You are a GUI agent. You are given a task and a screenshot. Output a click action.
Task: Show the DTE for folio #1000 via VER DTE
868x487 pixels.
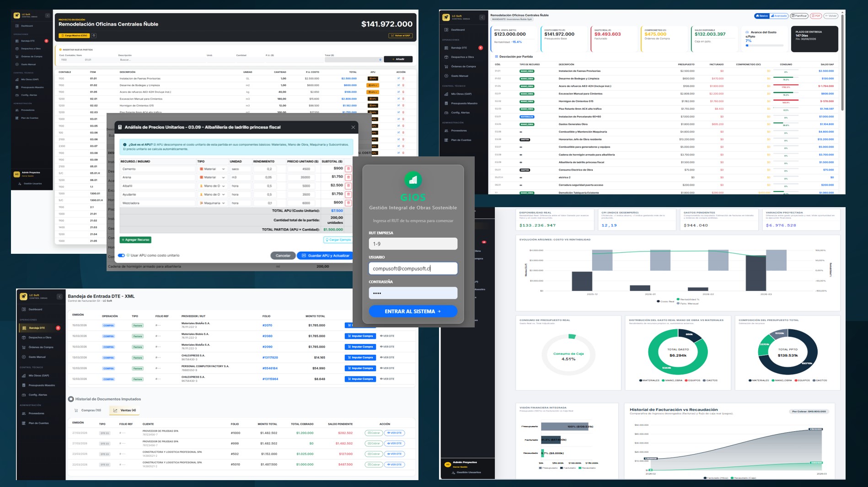click(394, 433)
